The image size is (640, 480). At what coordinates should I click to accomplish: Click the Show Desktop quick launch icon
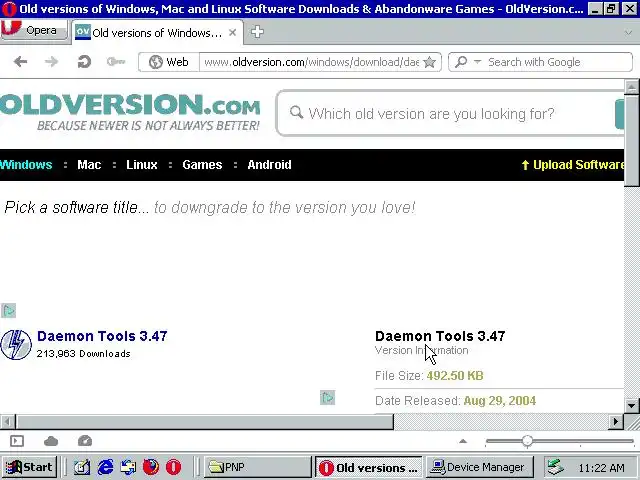click(128, 467)
